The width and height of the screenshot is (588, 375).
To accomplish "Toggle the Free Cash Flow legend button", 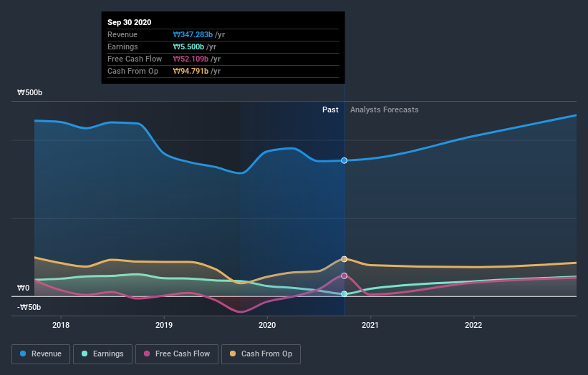I will 177,354.
